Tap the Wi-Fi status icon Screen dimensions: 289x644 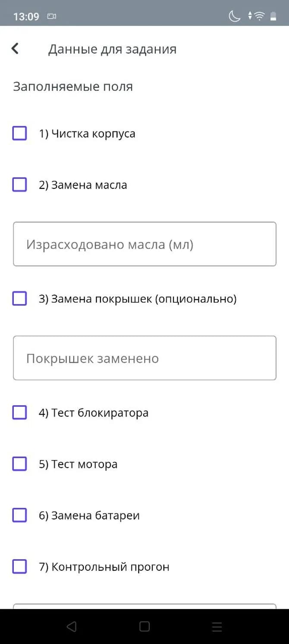[259, 16]
